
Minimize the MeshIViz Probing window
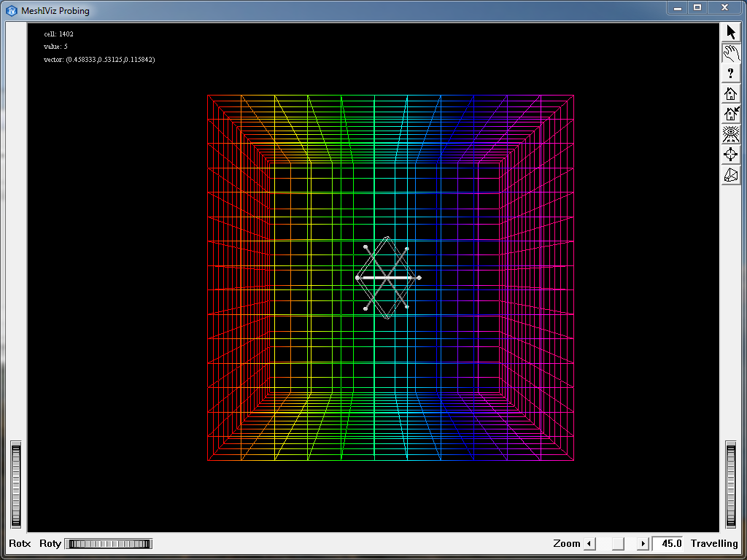click(x=678, y=7)
